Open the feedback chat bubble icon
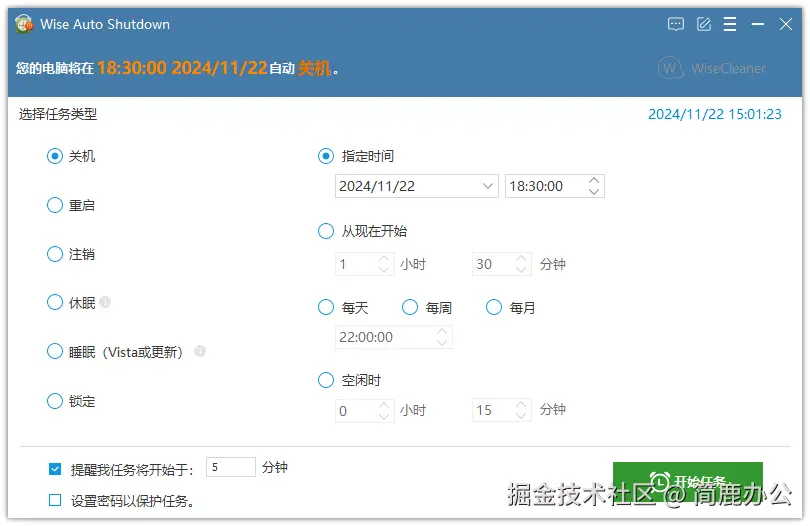This screenshot has width=810, height=526. click(x=676, y=24)
